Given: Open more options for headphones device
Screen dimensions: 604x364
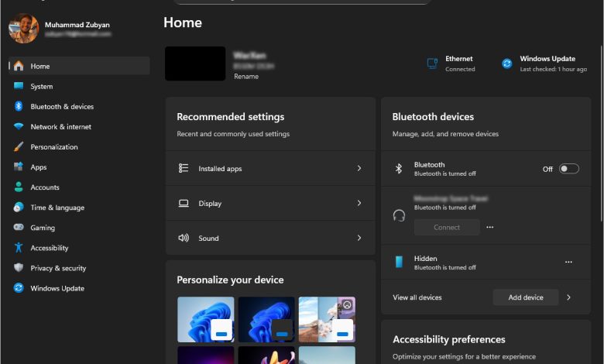Looking at the screenshot, I should coord(490,227).
